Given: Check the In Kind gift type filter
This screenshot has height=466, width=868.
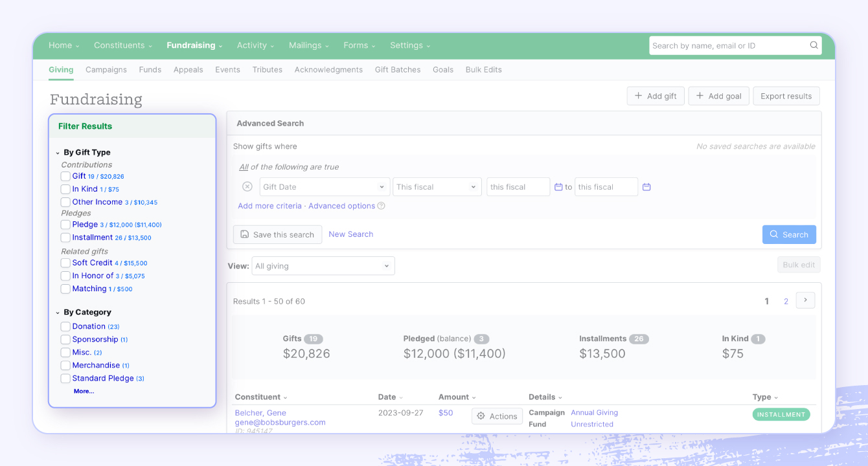Looking at the screenshot, I should click(x=65, y=189).
